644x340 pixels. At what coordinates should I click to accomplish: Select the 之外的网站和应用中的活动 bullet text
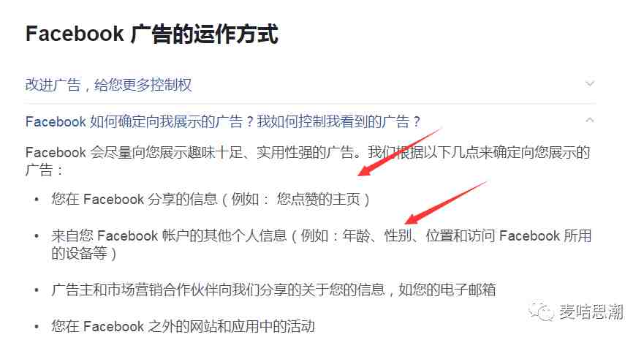tap(183, 326)
